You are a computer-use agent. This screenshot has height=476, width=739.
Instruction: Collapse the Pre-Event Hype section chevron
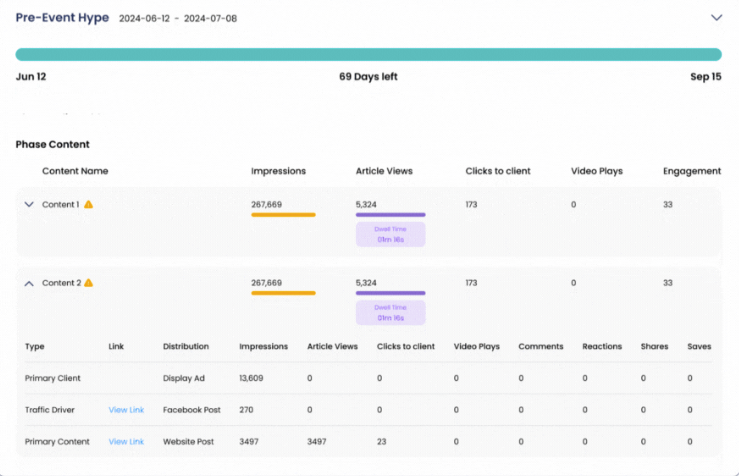pos(716,18)
